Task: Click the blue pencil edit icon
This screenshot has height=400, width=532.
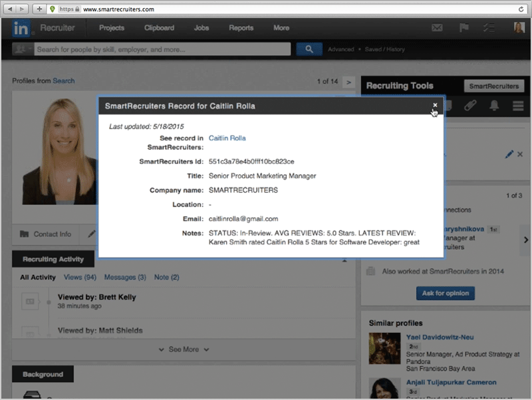Action: [509, 155]
